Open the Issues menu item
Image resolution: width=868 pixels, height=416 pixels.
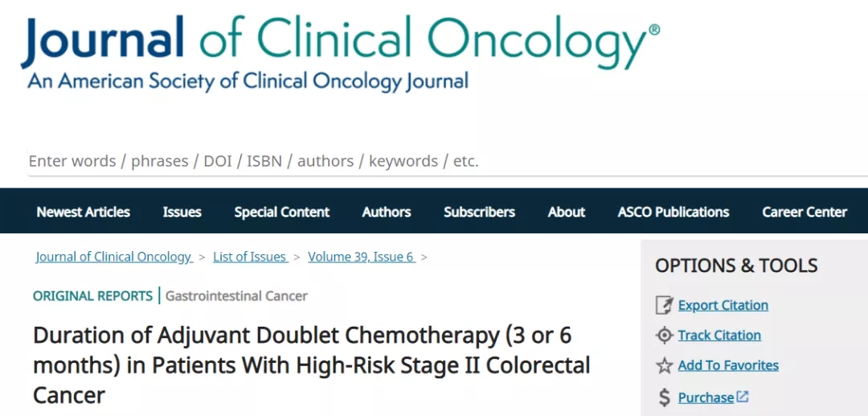coord(182,212)
